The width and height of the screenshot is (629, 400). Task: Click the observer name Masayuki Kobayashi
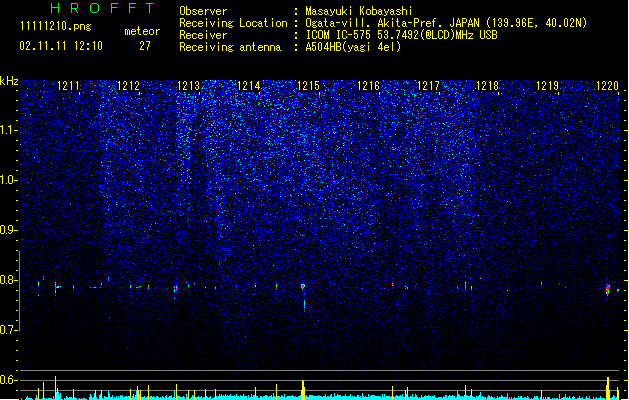tap(359, 11)
